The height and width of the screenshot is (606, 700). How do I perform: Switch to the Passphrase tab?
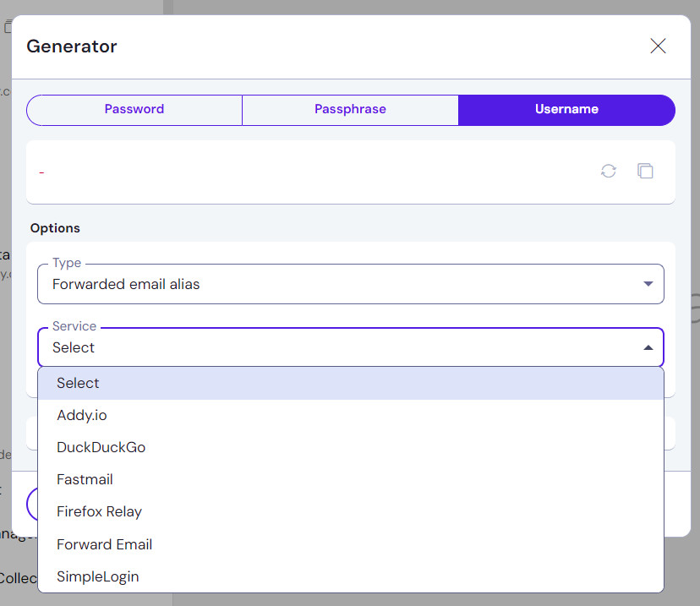click(x=350, y=109)
